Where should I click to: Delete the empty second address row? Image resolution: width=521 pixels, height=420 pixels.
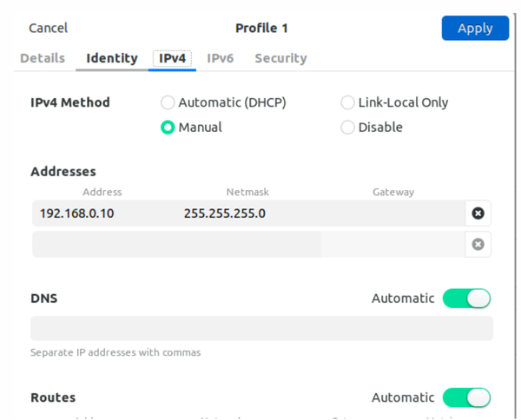click(478, 245)
